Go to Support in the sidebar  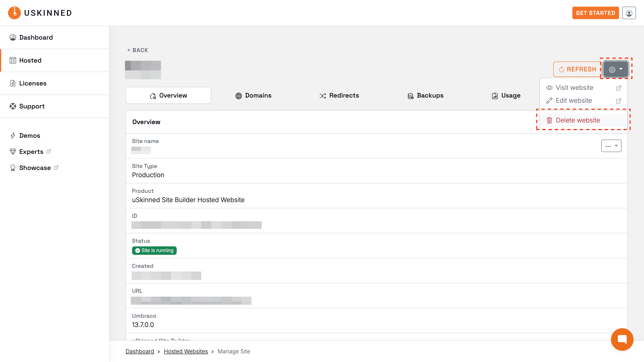32,106
